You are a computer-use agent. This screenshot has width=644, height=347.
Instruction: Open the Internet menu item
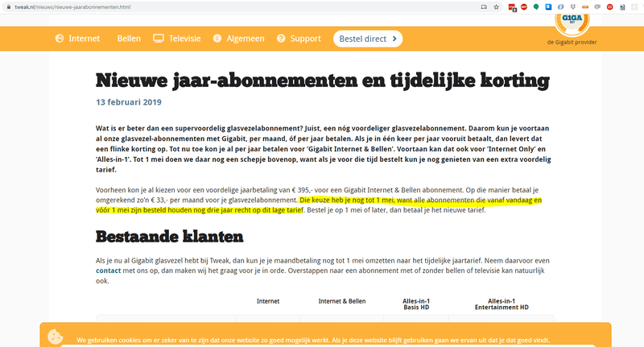pos(85,39)
